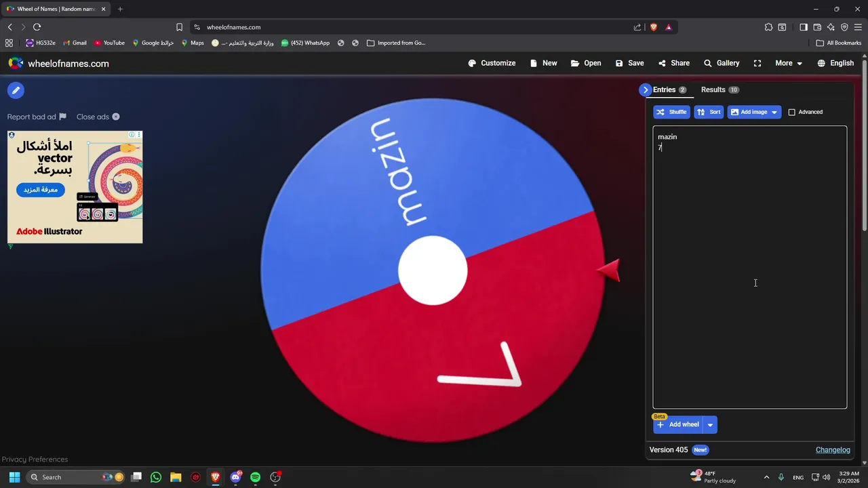
Task: Open Spotify from the taskbar
Action: (255, 477)
